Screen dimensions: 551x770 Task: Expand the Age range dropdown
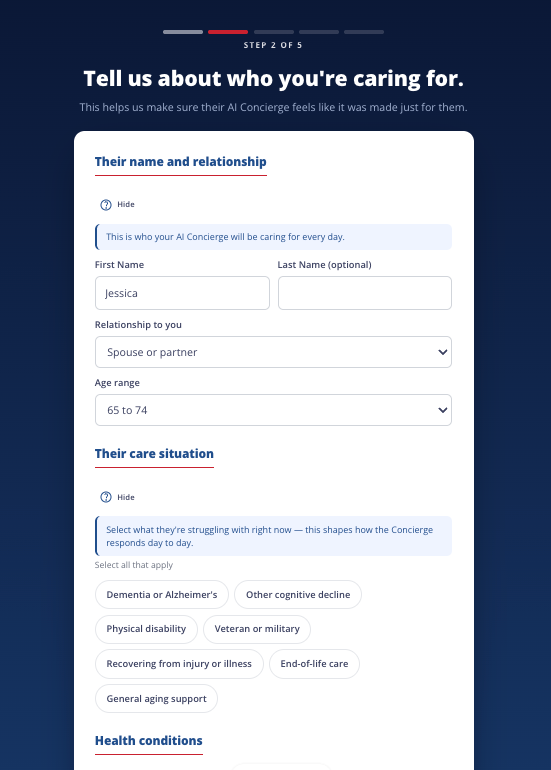[273, 410]
